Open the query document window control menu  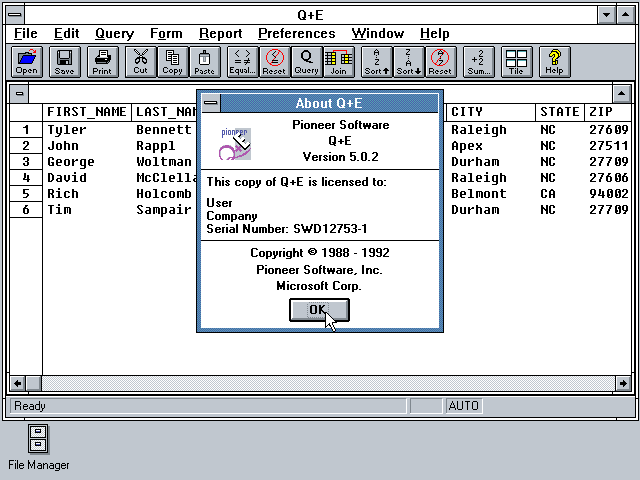[19, 93]
